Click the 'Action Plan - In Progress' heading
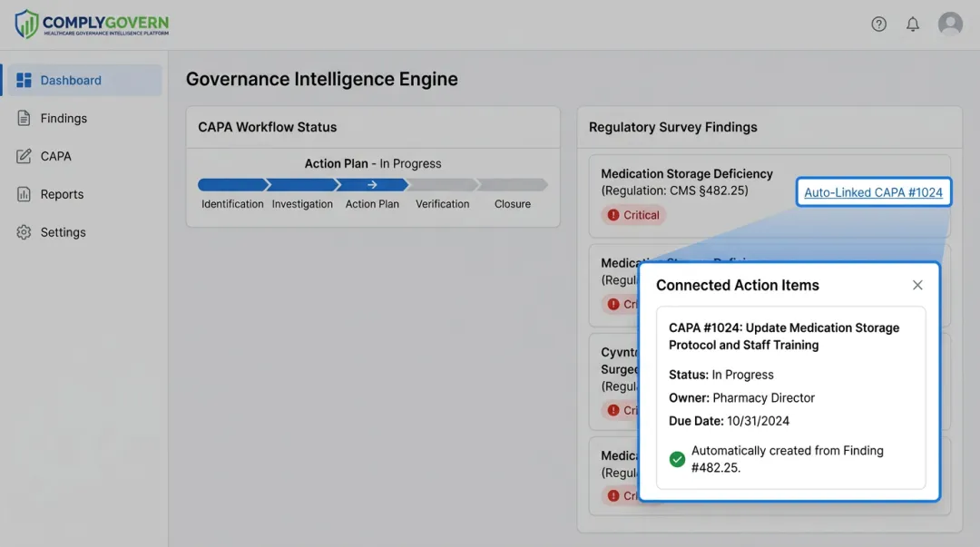 (373, 164)
